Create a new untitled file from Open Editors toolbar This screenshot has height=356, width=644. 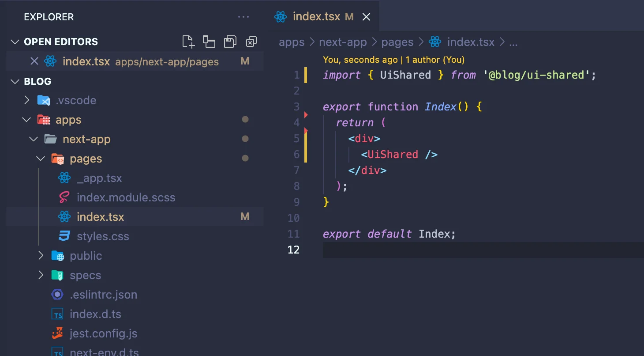(x=188, y=41)
